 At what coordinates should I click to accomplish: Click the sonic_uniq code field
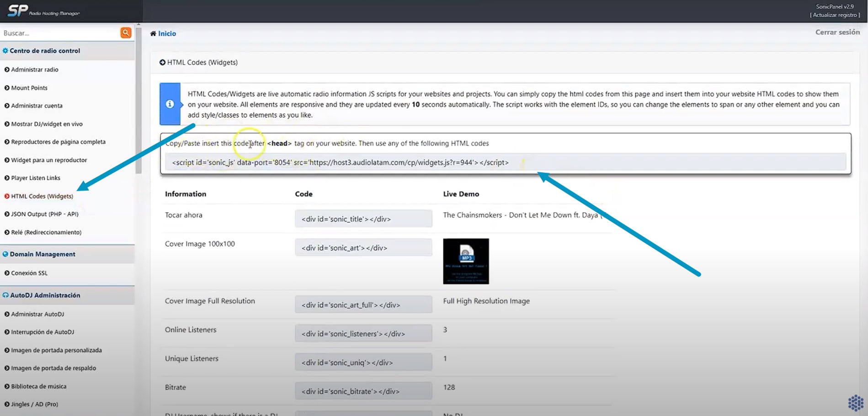click(x=363, y=362)
